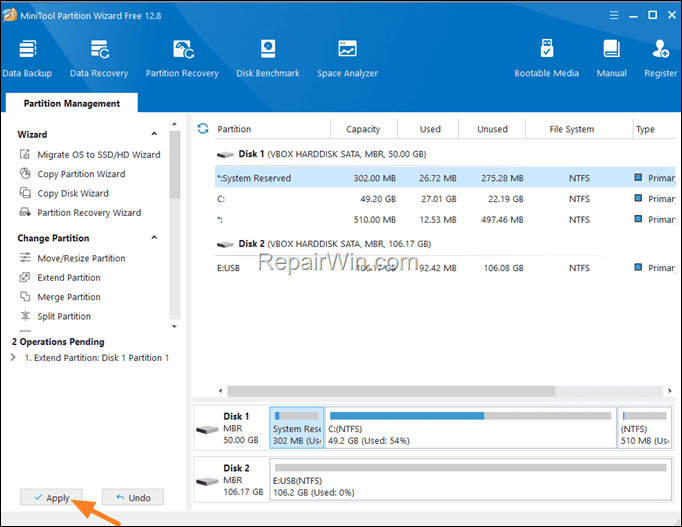Click horizontal scrollbar left arrow
Viewport: 682px width, 527px height.
(221, 390)
